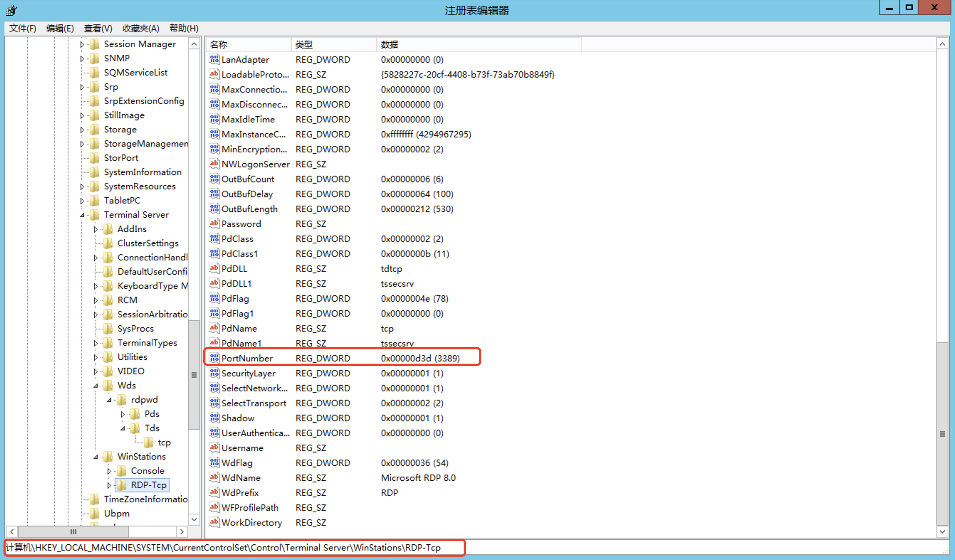Viewport: 955px width, 560px height.
Task: Select the TerminalTypes key
Action: coord(147,343)
